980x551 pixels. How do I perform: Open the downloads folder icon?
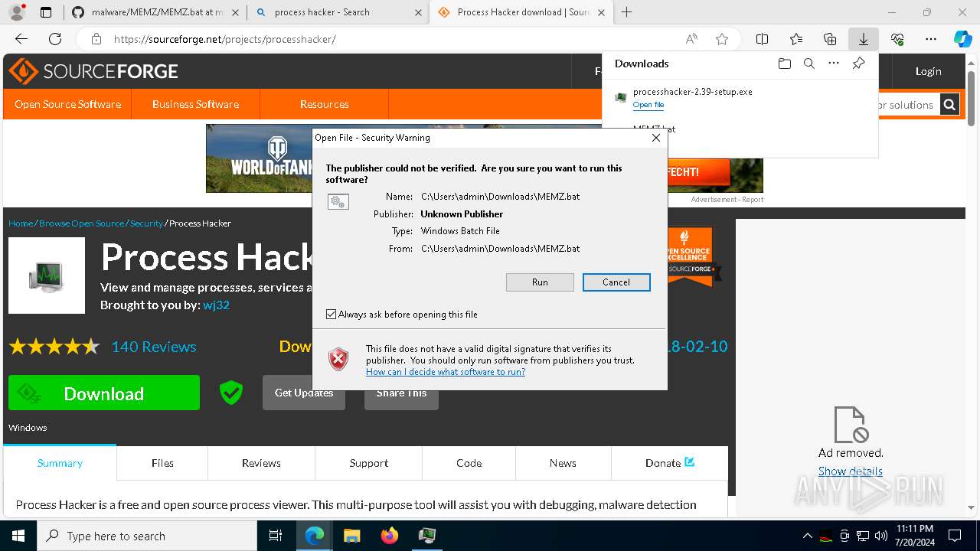point(785,64)
